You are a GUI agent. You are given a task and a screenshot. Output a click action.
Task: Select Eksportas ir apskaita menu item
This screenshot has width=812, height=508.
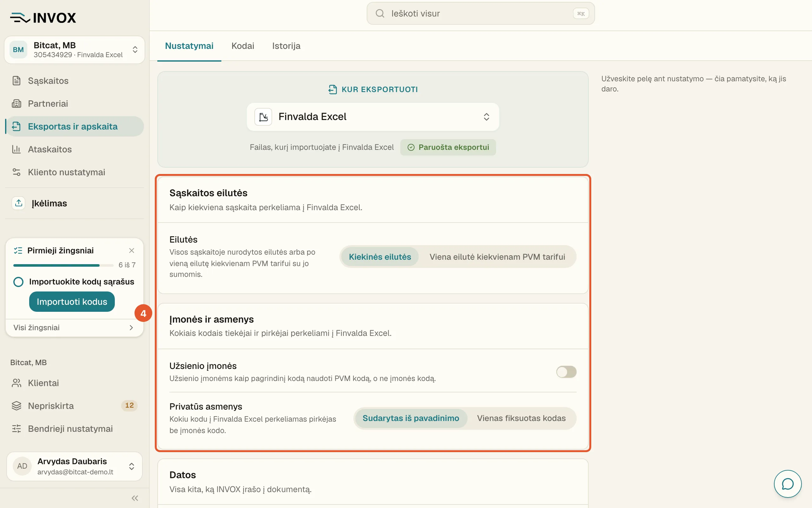(x=75, y=126)
